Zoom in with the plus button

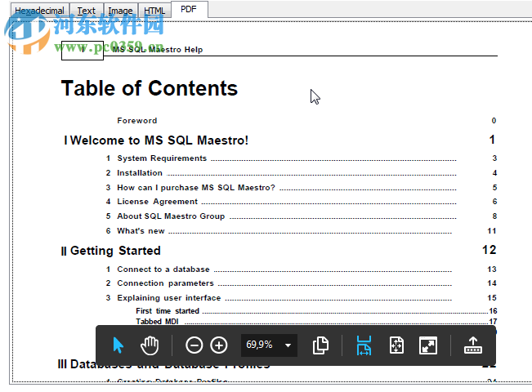pos(219,345)
